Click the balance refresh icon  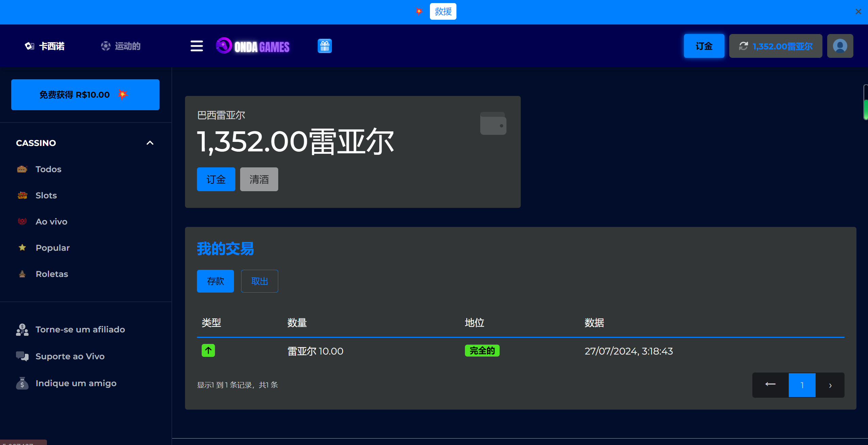pos(744,46)
